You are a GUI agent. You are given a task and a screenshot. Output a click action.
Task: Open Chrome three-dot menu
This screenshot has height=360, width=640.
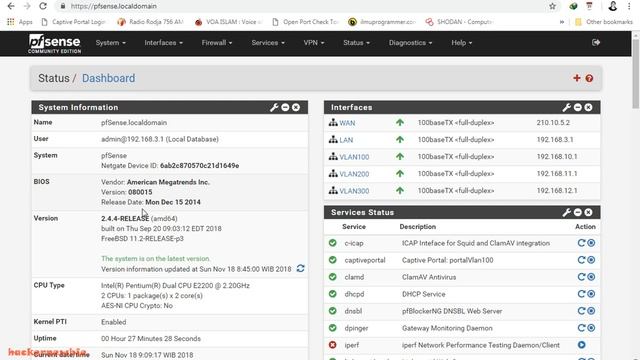click(629, 6)
